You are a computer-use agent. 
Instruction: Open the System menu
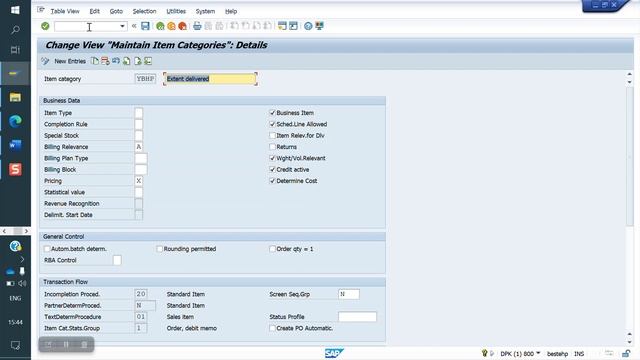205,11
